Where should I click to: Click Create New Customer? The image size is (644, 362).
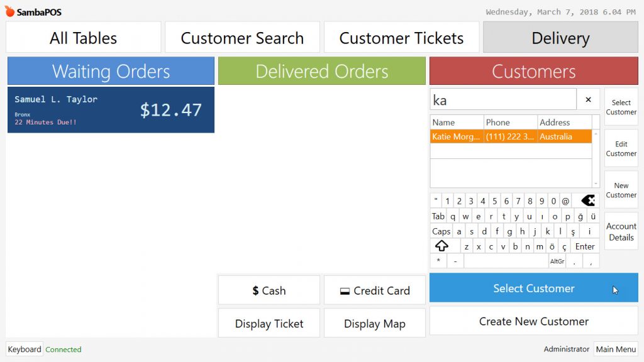(533, 321)
